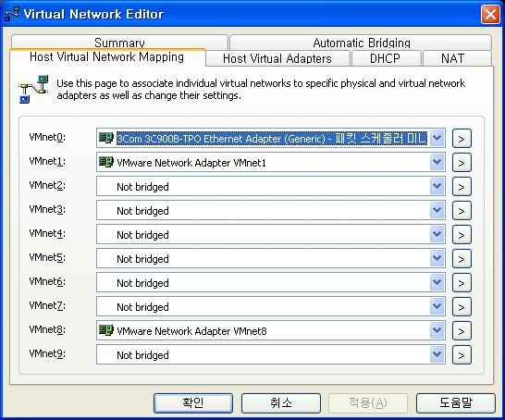Click the adapter icon in VMnet1 row
The image size is (505, 420).
tap(105, 162)
